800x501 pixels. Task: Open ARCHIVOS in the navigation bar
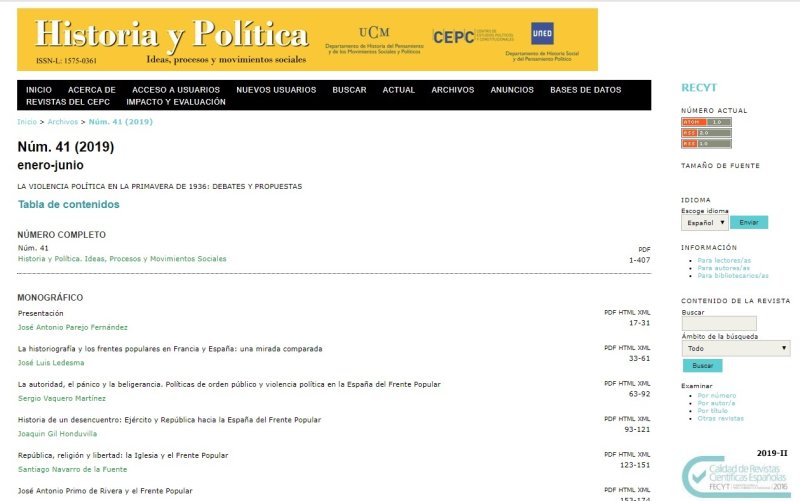click(x=452, y=90)
